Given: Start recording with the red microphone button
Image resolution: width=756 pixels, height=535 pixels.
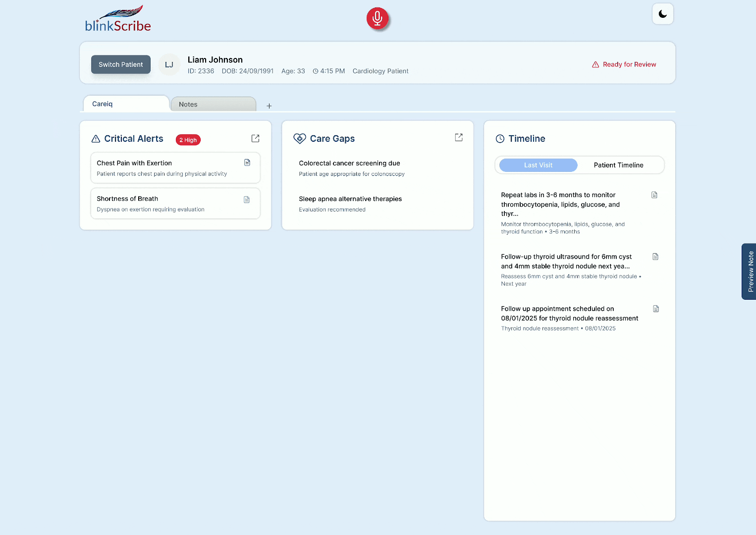Looking at the screenshot, I should [378, 18].
